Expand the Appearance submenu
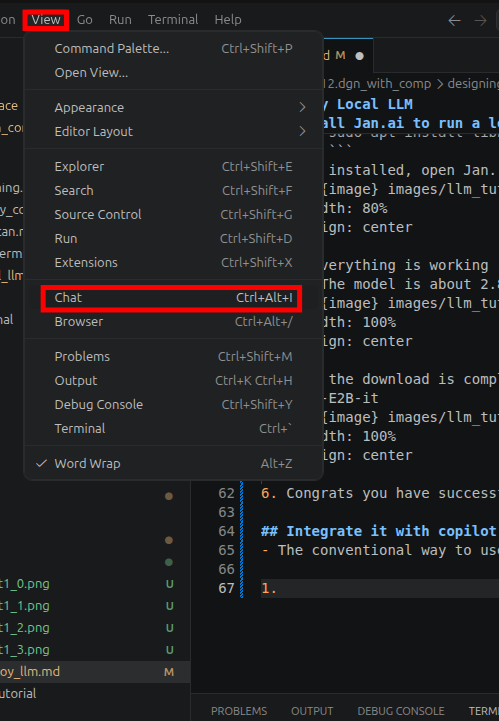499x721 pixels. 173,108
